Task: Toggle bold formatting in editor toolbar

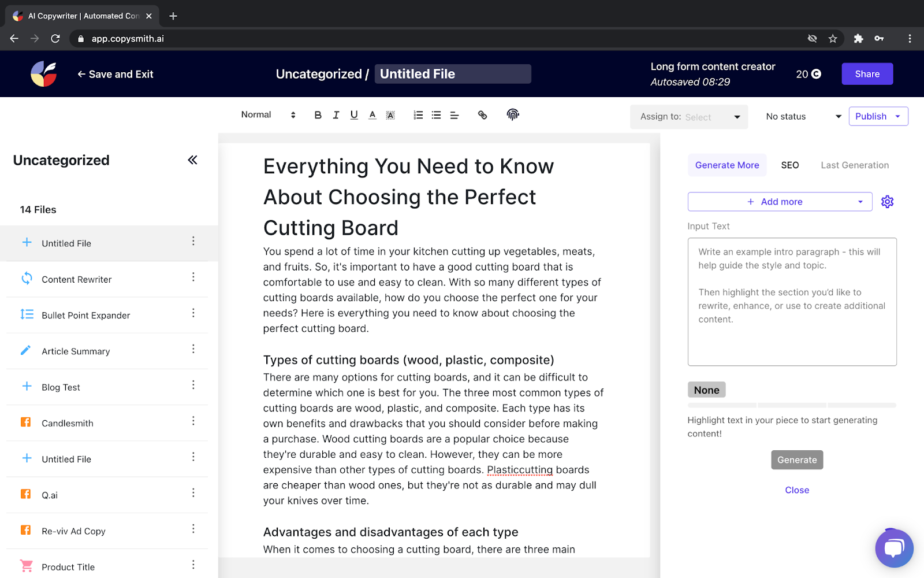Action: tap(318, 115)
